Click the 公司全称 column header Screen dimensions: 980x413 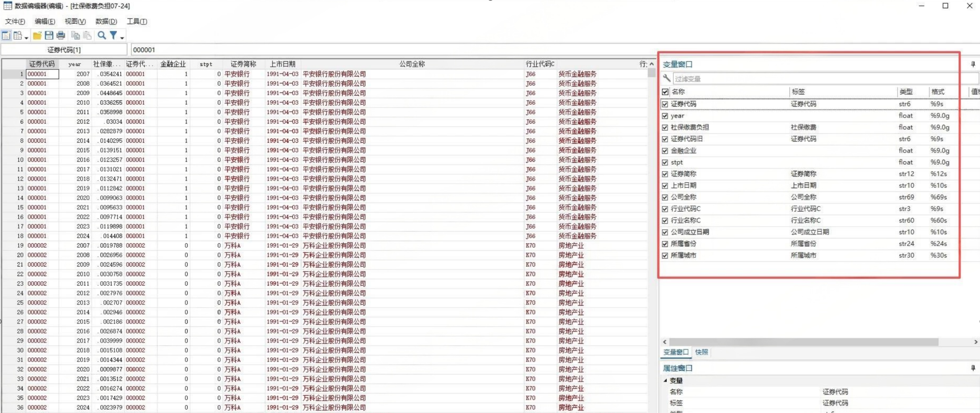pos(412,64)
